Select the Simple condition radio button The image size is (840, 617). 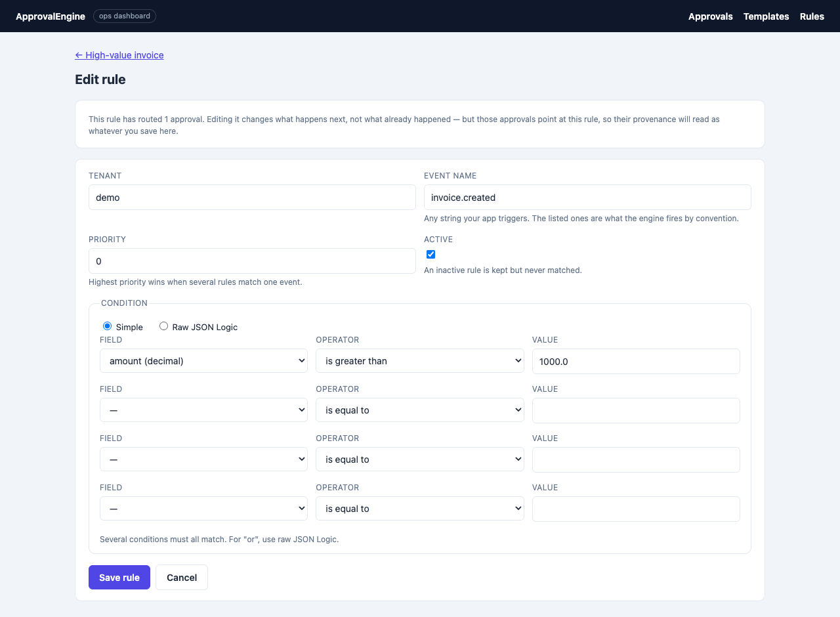click(107, 326)
